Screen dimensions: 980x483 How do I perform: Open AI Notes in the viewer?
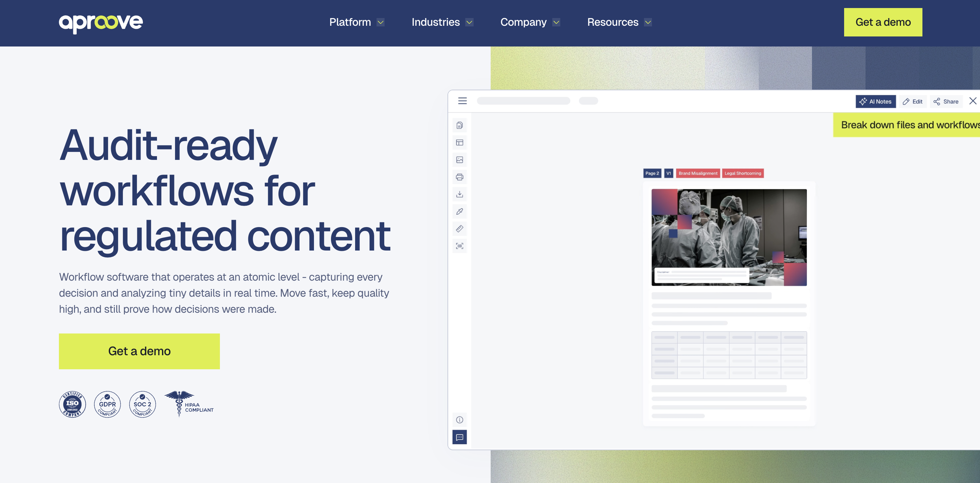tap(876, 102)
